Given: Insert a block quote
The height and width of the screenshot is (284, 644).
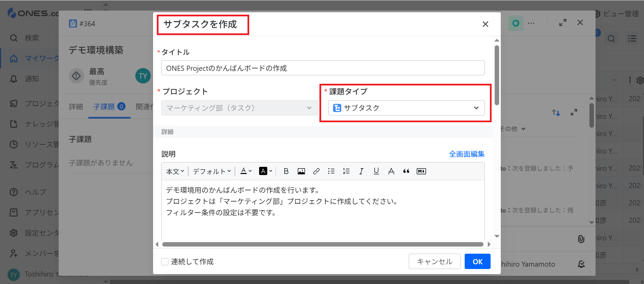Looking at the screenshot, I should pos(406,171).
